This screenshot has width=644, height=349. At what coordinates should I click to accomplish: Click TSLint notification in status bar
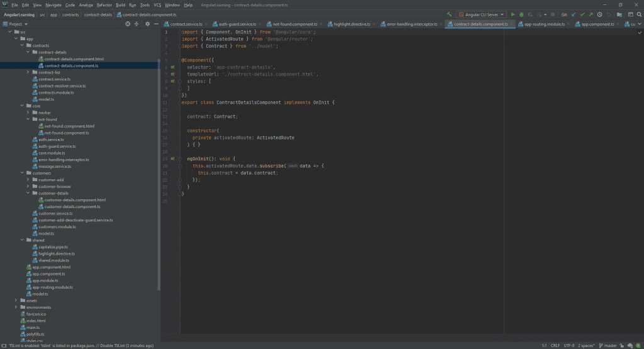[81, 346]
